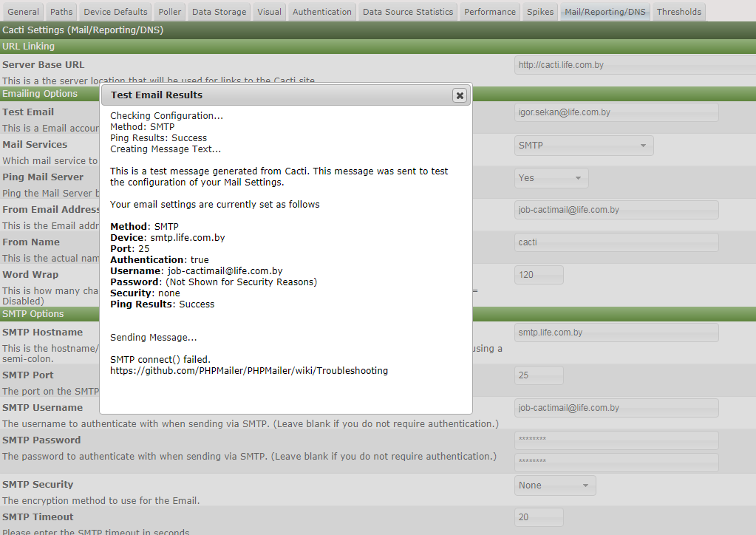Click the 'Checking Configuration...' line
This screenshot has height=535, width=756.
(x=166, y=116)
